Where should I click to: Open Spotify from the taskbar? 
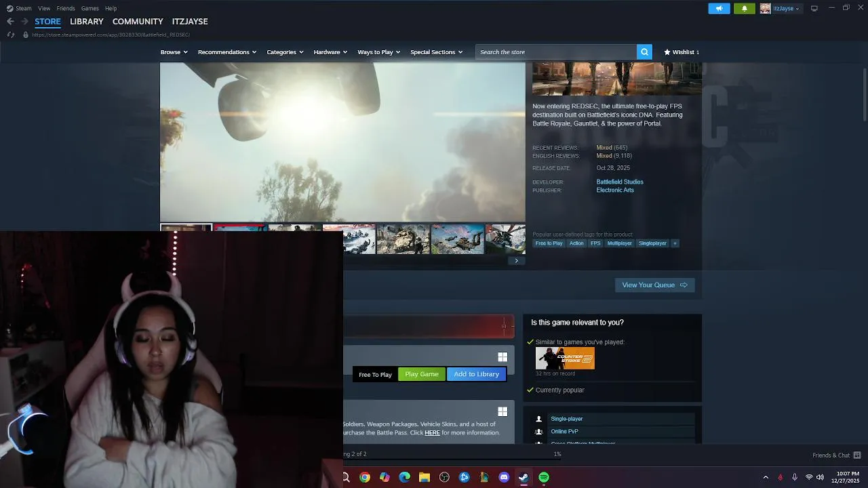click(544, 477)
